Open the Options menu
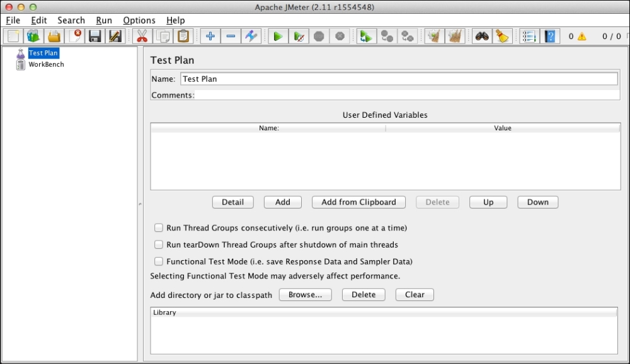 (139, 20)
